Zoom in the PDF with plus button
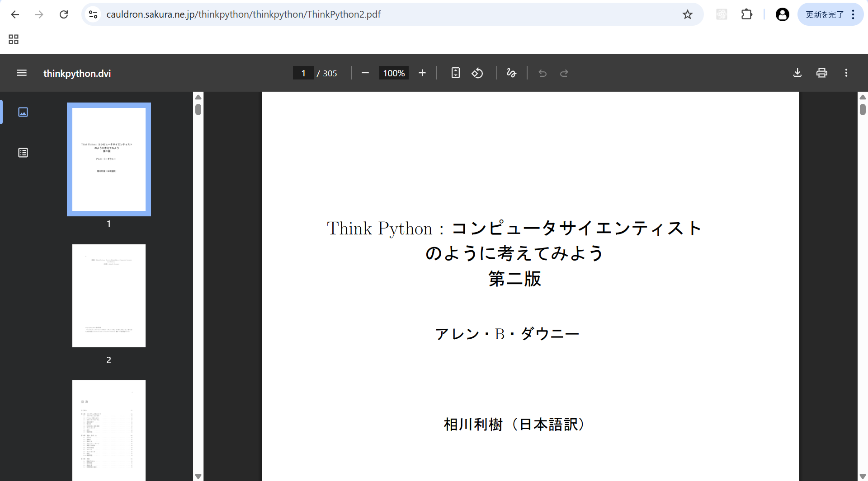The height and width of the screenshot is (481, 868). pyautogui.click(x=422, y=73)
